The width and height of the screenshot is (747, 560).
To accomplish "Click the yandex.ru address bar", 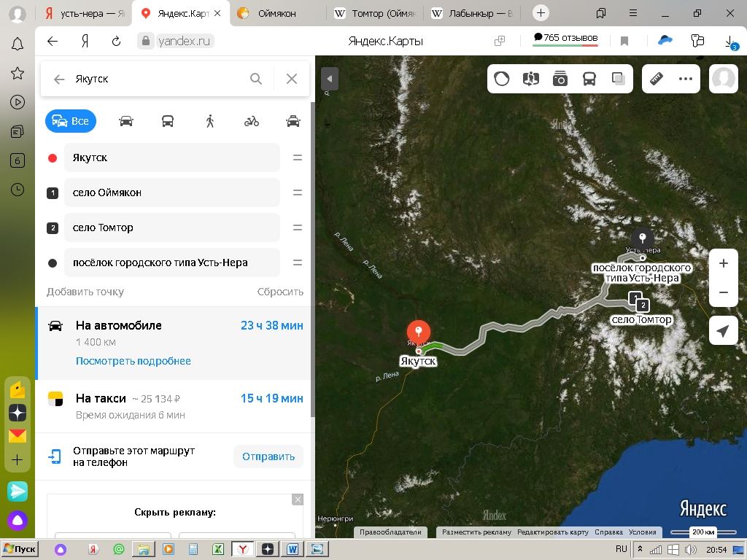I will 184,41.
